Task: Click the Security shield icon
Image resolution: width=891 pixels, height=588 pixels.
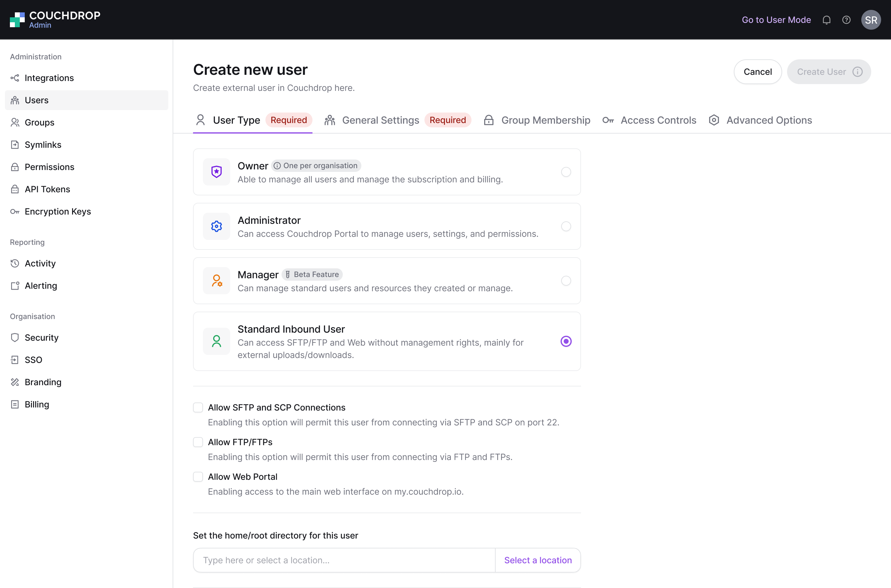Action: click(15, 338)
